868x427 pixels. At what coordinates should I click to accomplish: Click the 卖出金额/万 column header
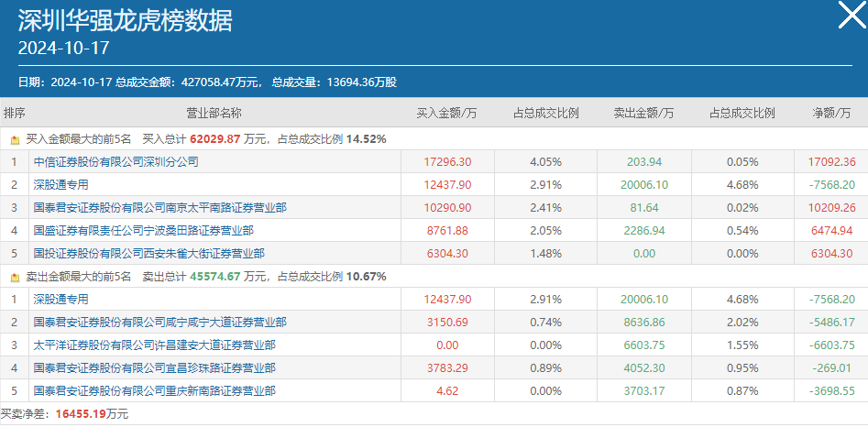point(643,114)
